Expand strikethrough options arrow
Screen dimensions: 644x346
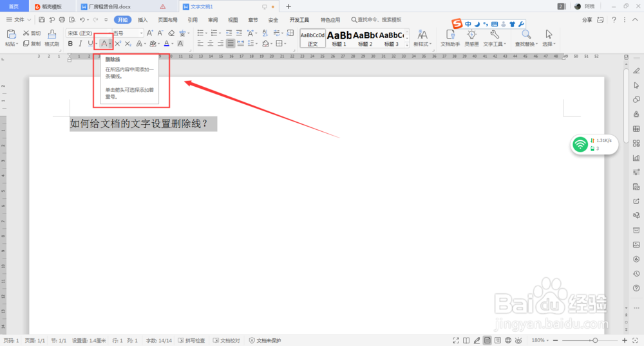[110, 44]
